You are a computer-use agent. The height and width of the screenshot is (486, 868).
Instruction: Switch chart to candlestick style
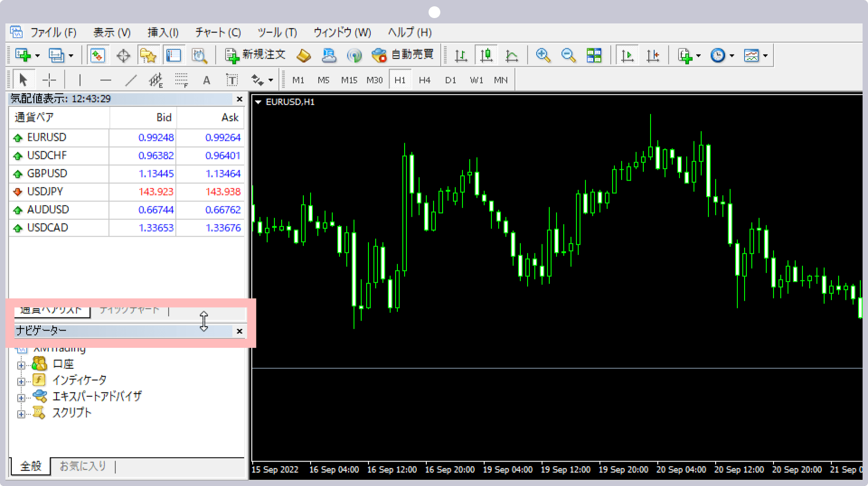coord(486,56)
